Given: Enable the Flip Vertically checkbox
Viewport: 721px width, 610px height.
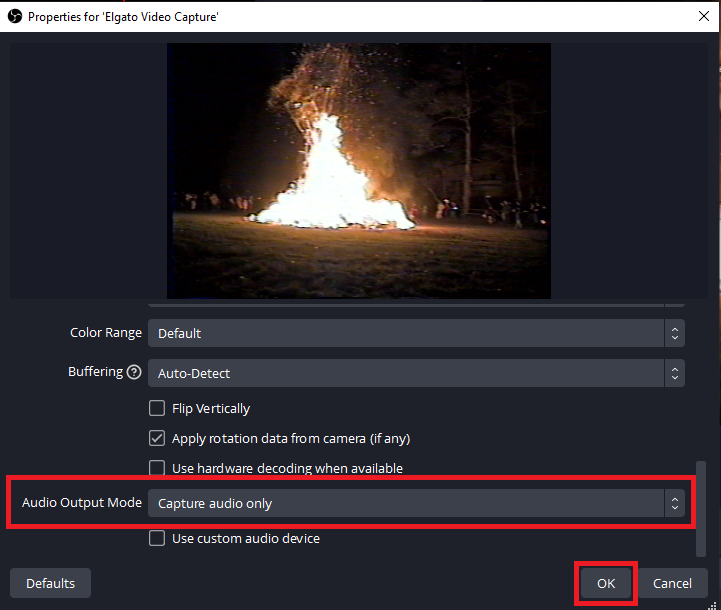Looking at the screenshot, I should pyautogui.click(x=157, y=408).
